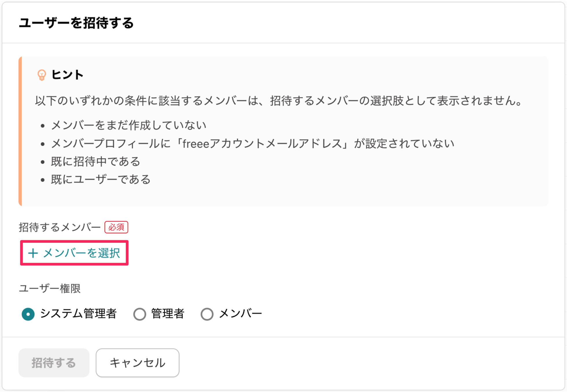
Task: Click the 既にユーザーである bullet item
Action: [x=101, y=179]
